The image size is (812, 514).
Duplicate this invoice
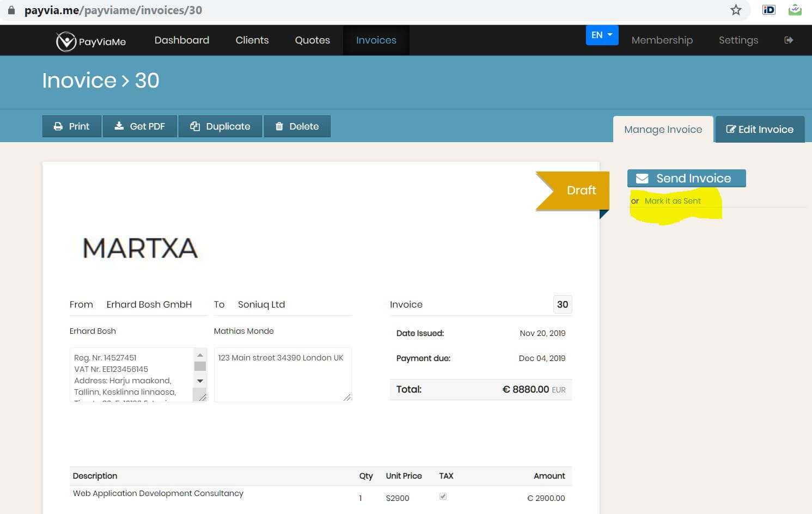pyautogui.click(x=220, y=126)
